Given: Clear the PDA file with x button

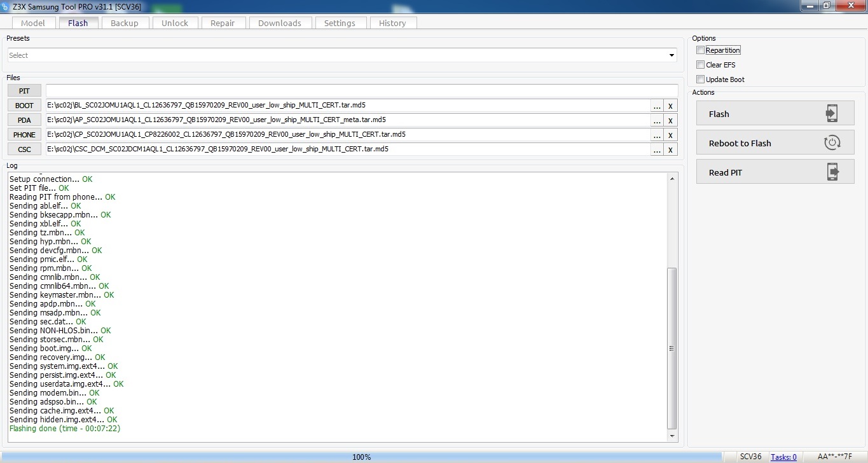Looking at the screenshot, I should click(x=670, y=120).
